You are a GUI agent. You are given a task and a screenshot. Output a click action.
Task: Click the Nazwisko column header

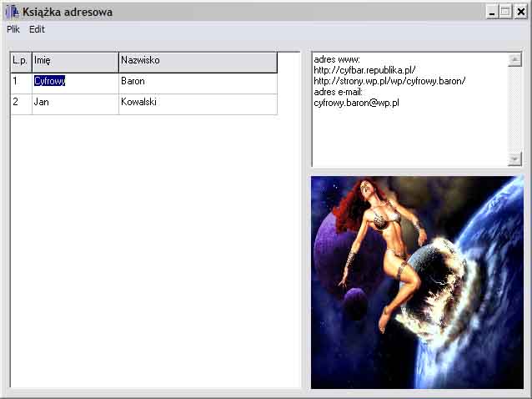tap(198, 62)
